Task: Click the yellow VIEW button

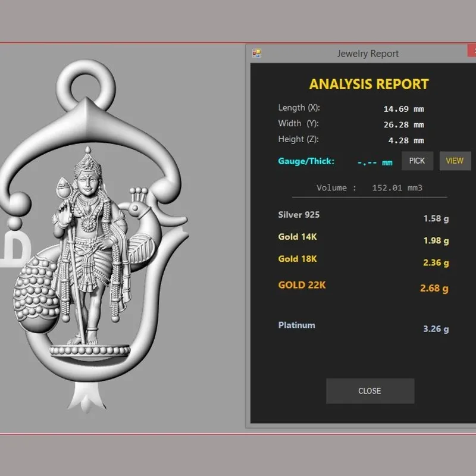Action: (455, 161)
